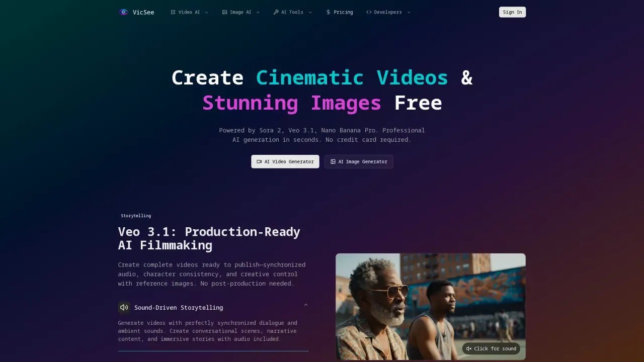Click the speaker icon beside Sound-Driven Storytelling
This screenshot has width=644, height=362.
click(124, 307)
